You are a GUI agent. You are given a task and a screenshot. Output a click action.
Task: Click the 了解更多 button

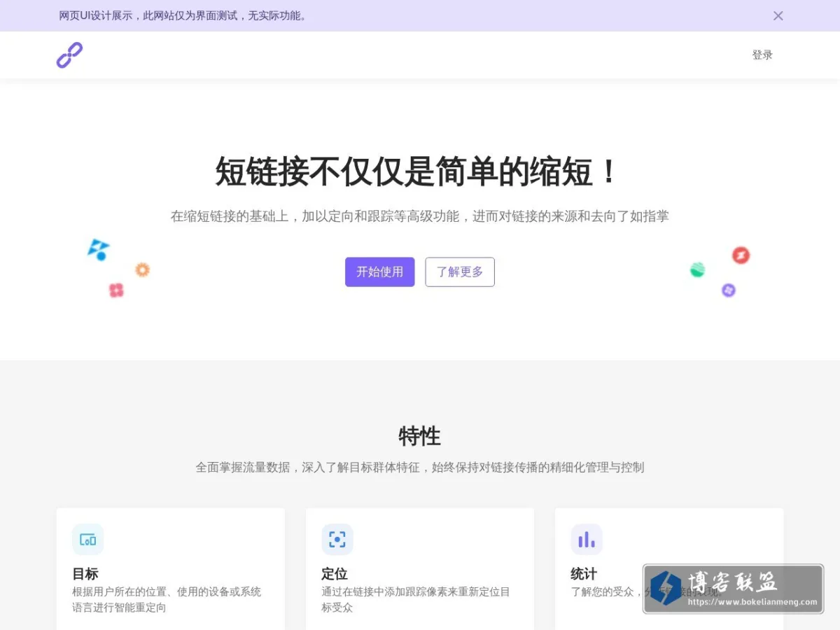(x=460, y=272)
